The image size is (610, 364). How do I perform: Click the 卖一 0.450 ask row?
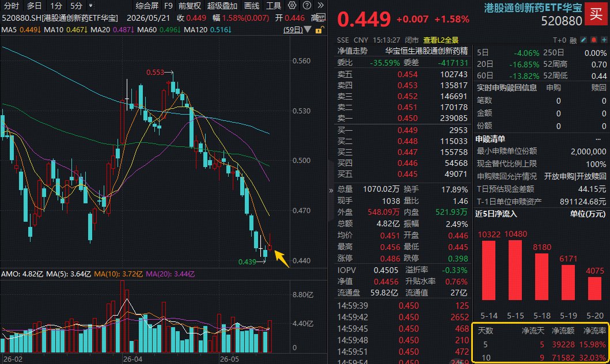[x=402, y=118]
